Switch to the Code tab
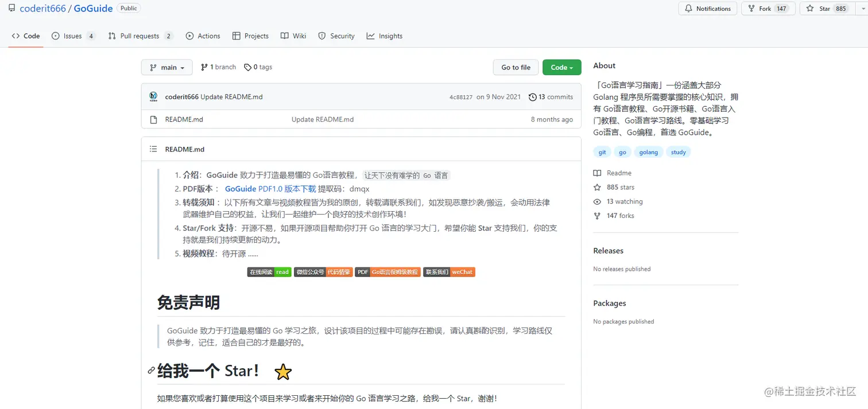This screenshot has height=409, width=868. point(26,36)
